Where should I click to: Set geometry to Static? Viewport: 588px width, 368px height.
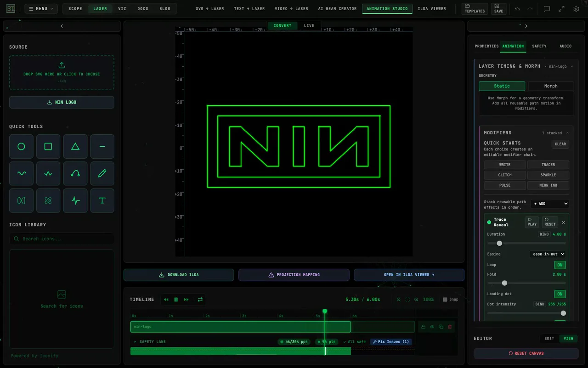tap(502, 86)
